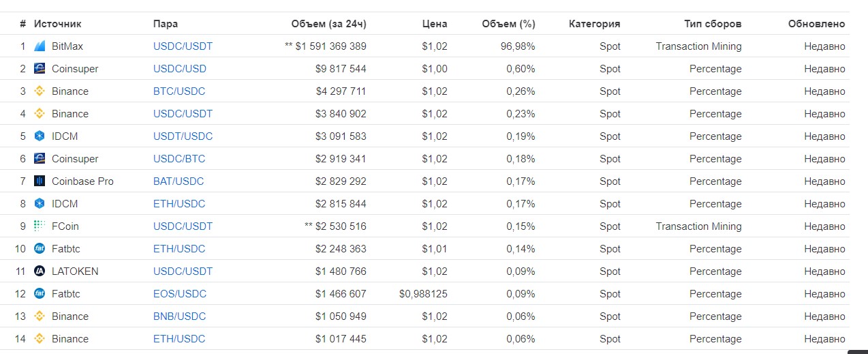Sort by the Категория column header

(594, 24)
